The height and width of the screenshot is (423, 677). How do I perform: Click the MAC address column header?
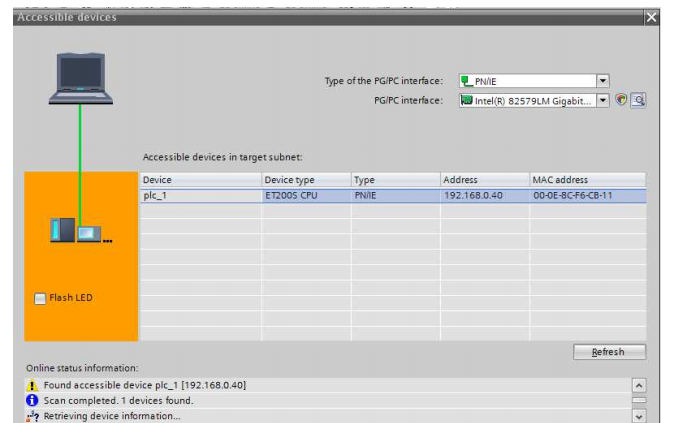click(587, 180)
